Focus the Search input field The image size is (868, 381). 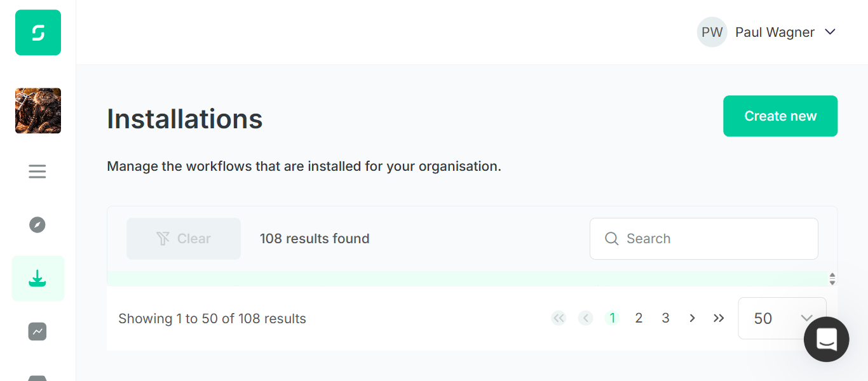(704, 239)
